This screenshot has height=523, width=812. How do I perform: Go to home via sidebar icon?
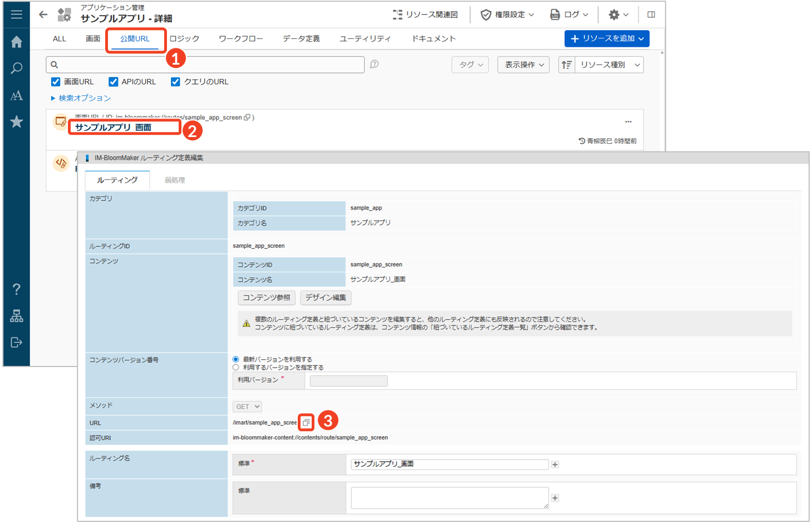click(x=17, y=42)
